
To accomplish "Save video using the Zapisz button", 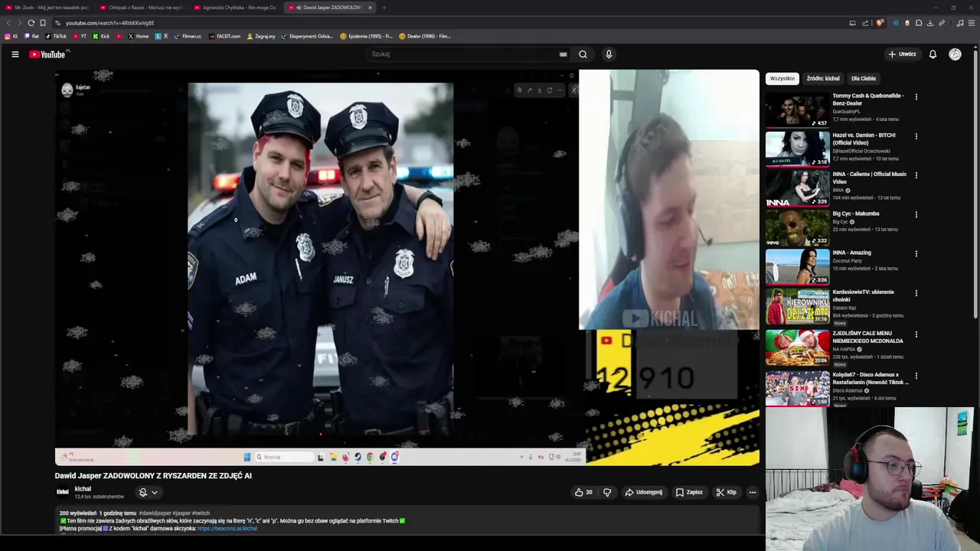I will coord(689,492).
